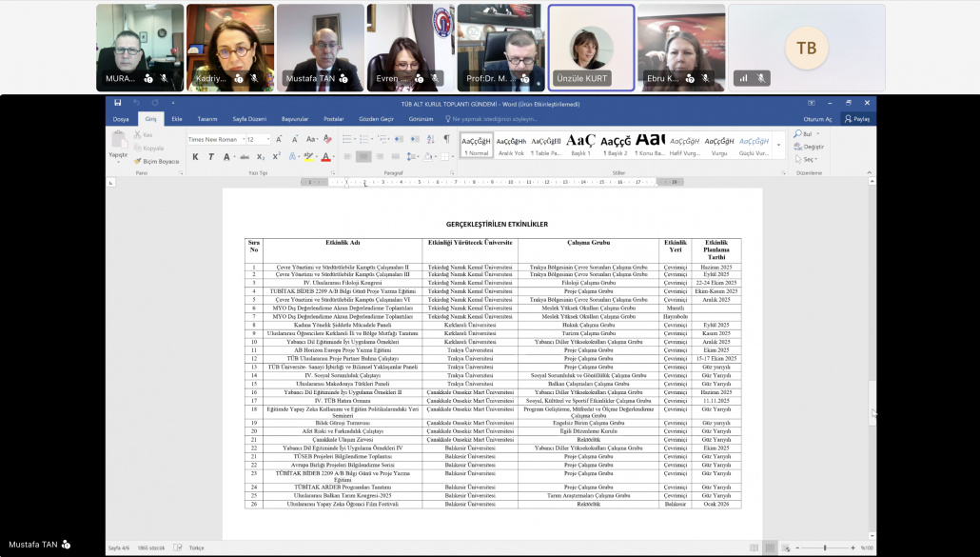The height and width of the screenshot is (557, 980).
Task: Click the Save icon in the title bar
Action: coord(117,103)
